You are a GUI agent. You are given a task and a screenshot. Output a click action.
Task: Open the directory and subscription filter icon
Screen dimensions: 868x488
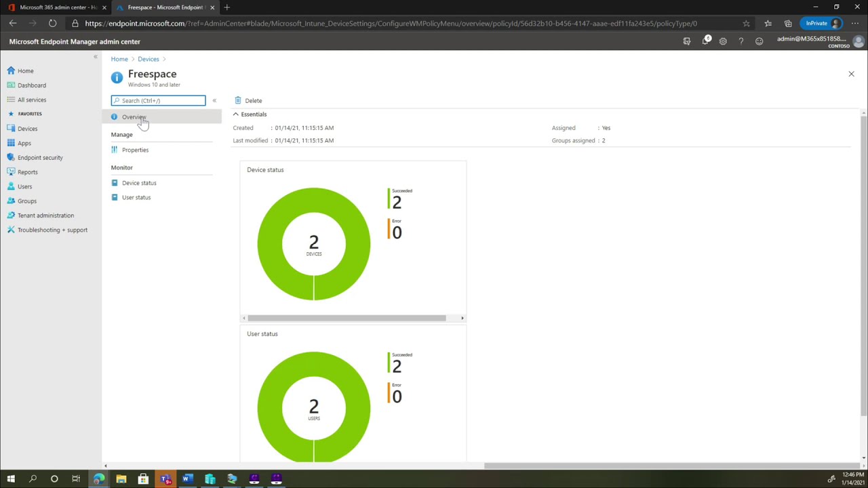point(687,41)
